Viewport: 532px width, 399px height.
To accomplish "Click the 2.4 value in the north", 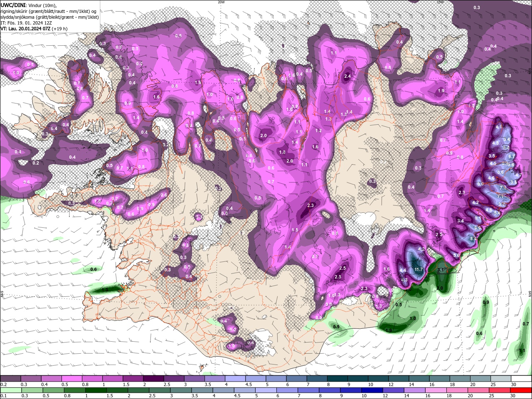I will 348,76.
